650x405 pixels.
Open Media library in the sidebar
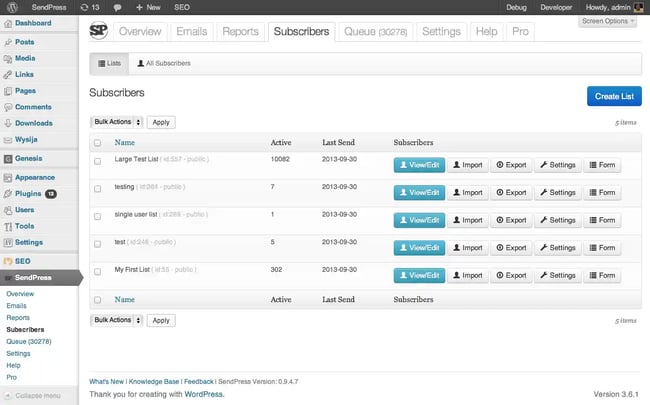coord(25,58)
